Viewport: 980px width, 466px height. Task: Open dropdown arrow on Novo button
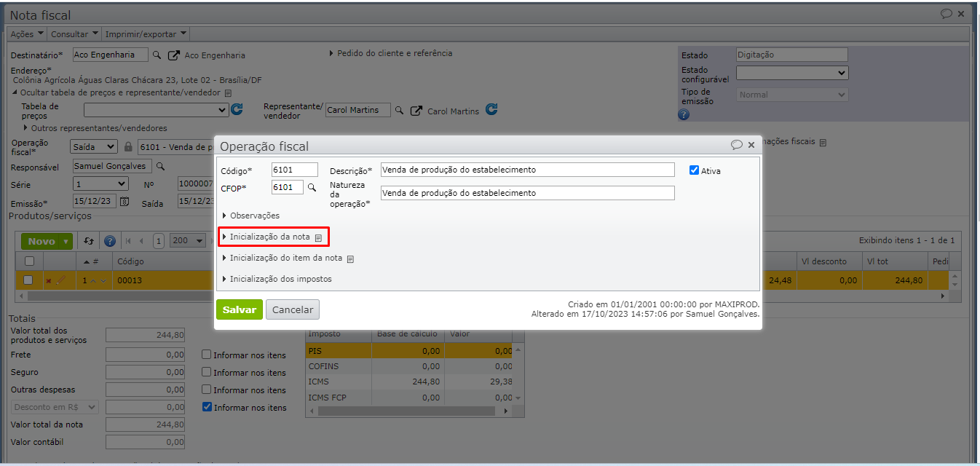tap(66, 241)
